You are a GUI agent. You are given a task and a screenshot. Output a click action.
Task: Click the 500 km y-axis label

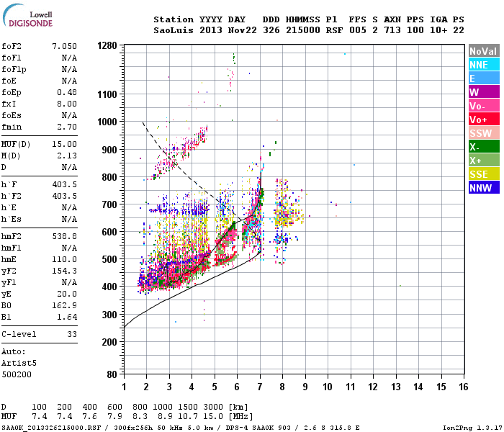pos(109,259)
